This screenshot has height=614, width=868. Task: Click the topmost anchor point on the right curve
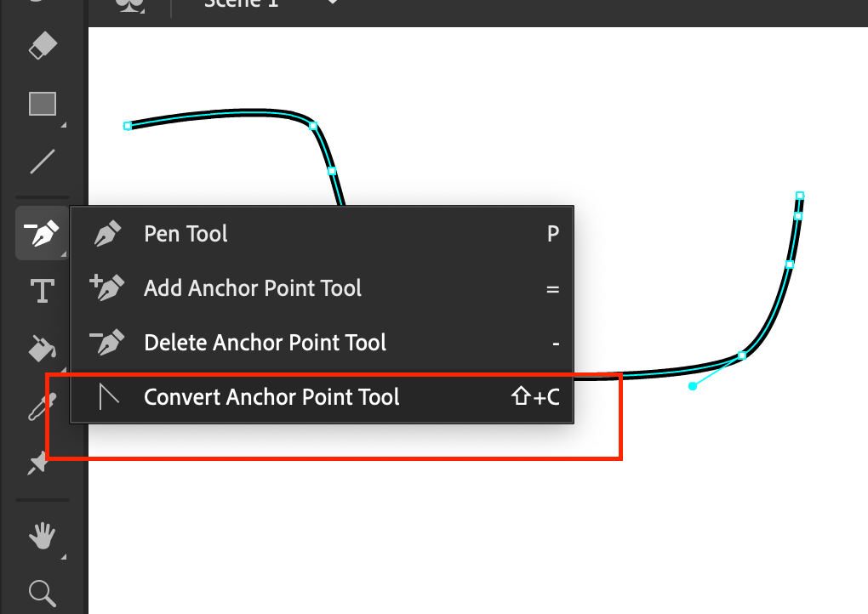[x=799, y=196]
